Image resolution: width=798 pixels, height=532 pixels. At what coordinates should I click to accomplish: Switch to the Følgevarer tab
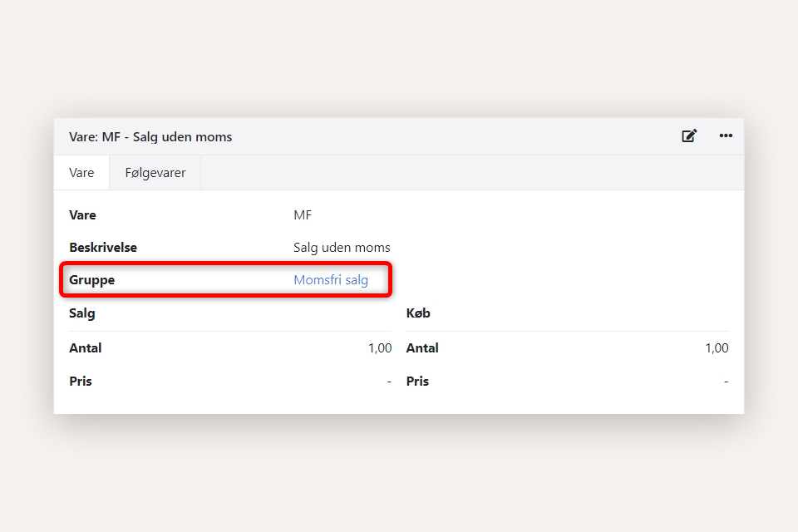click(155, 173)
